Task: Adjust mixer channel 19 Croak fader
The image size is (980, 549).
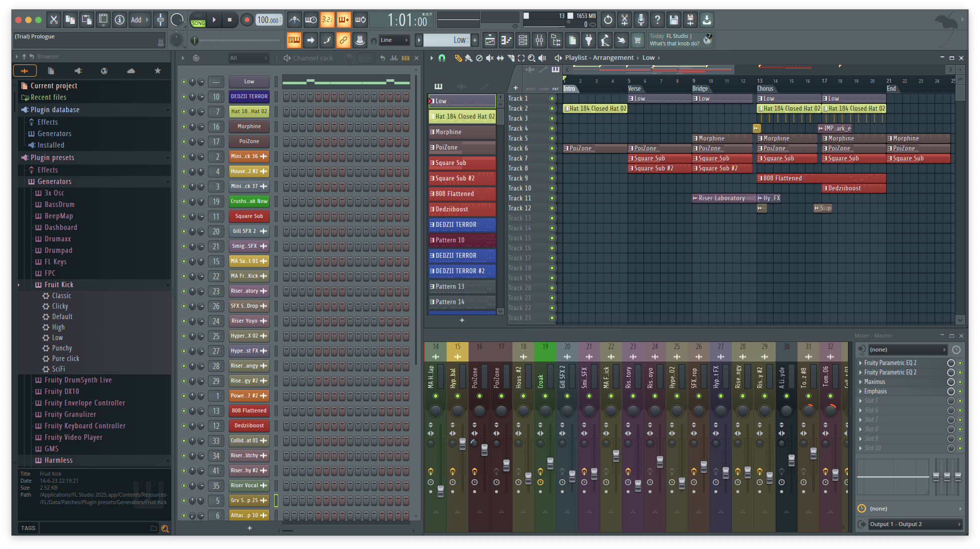Action: (x=550, y=463)
